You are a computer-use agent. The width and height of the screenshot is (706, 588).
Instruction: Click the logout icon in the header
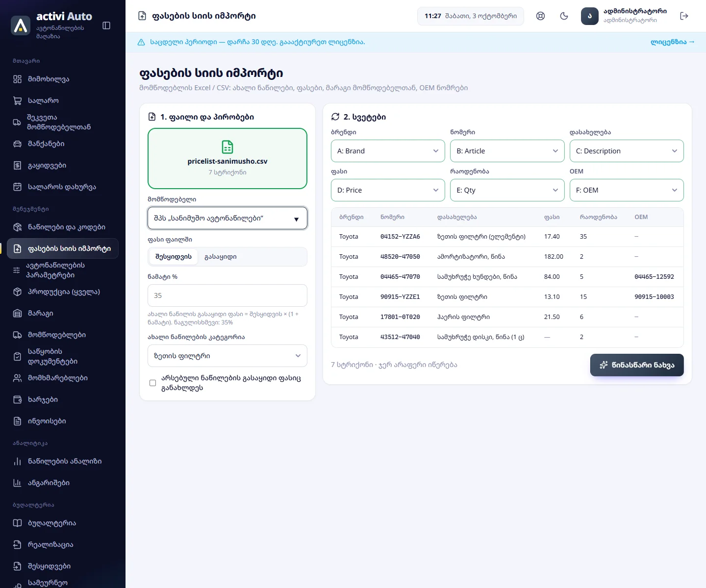click(x=684, y=16)
